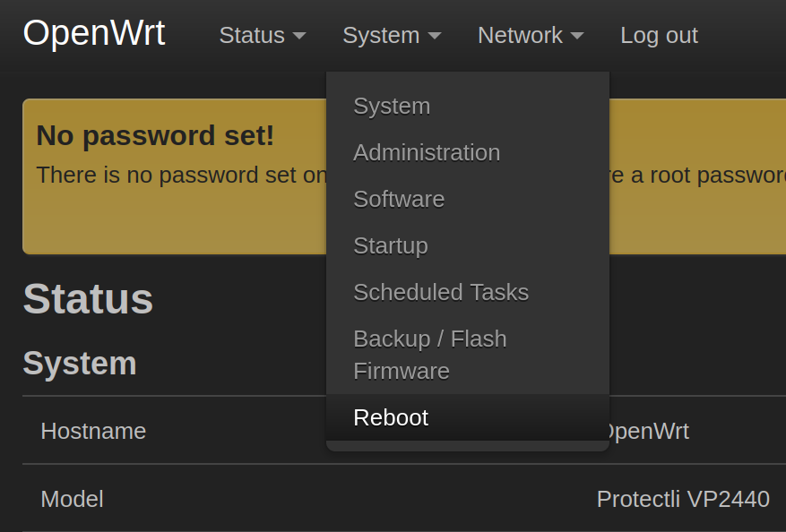
Task: Click the OpenWrt brand logo link
Action: (x=94, y=34)
